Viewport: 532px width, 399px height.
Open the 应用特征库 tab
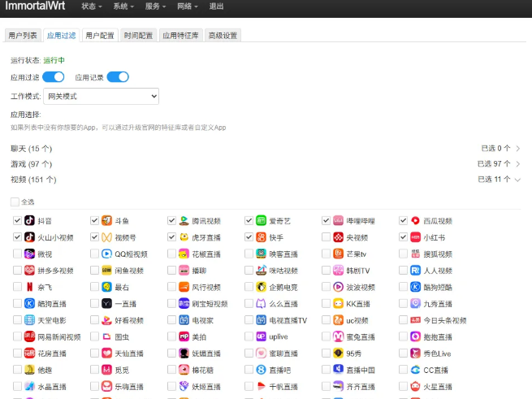tap(179, 36)
